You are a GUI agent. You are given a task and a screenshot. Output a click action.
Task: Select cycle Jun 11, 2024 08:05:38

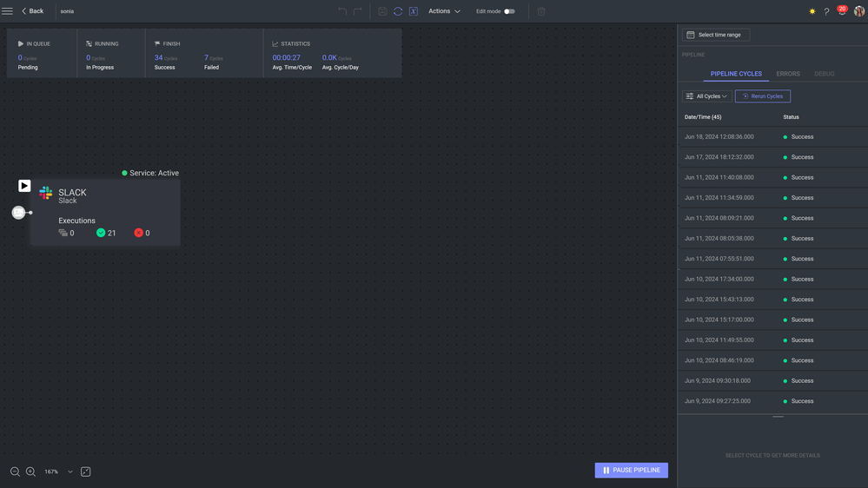coord(772,239)
